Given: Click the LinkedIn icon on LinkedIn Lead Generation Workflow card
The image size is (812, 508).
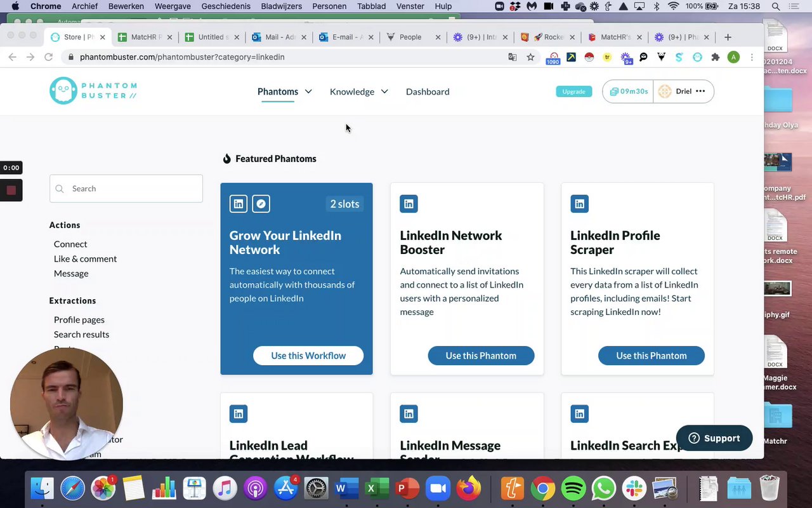Looking at the screenshot, I should point(239,414).
